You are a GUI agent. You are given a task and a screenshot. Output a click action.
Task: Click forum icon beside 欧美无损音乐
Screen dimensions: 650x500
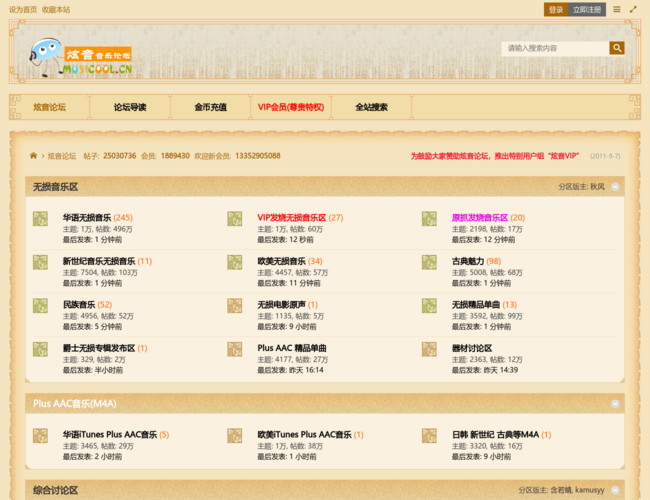pos(235,262)
